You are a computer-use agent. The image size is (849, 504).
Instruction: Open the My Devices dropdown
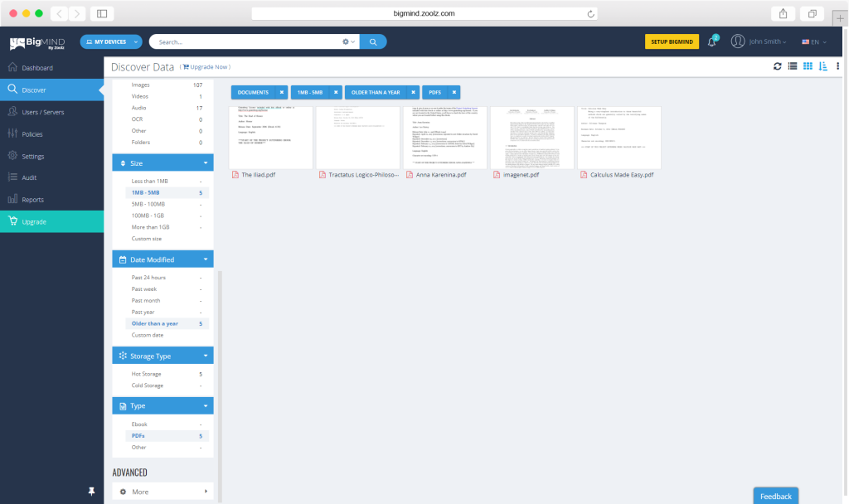pos(111,41)
